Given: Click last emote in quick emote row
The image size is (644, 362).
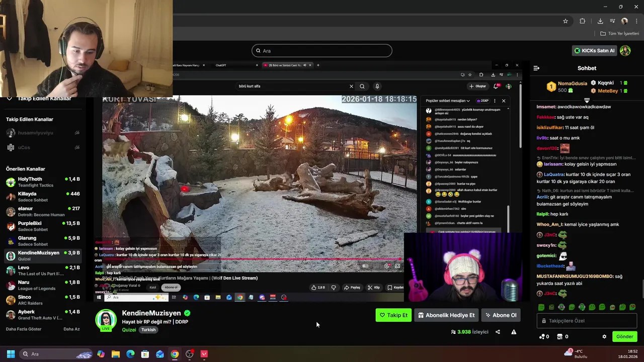Looking at the screenshot, I should [632, 307].
